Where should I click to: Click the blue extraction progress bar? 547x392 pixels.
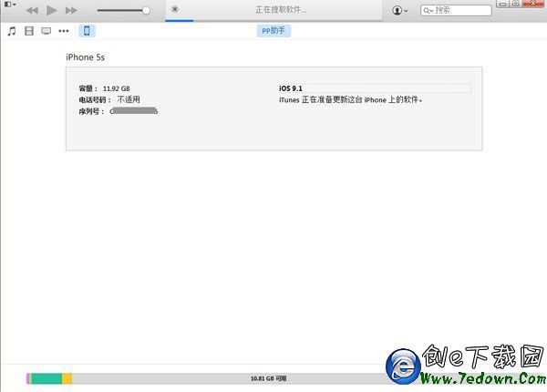click(180, 21)
